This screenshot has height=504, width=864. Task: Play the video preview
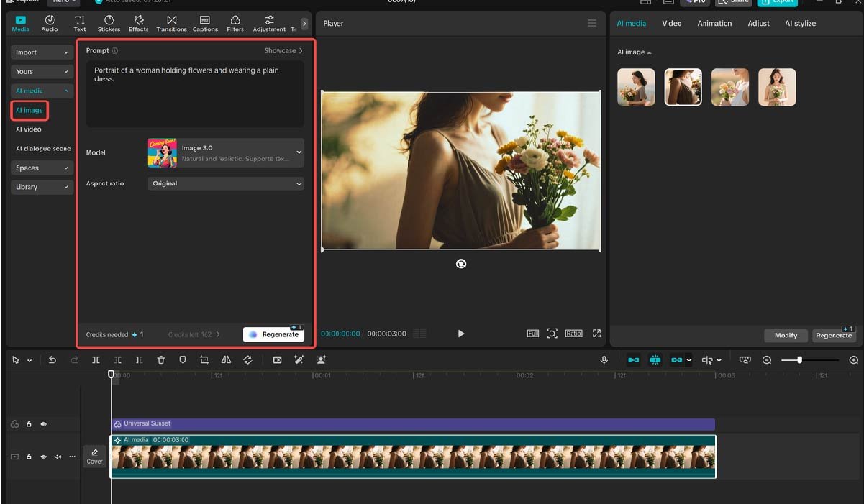click(461, 334)
